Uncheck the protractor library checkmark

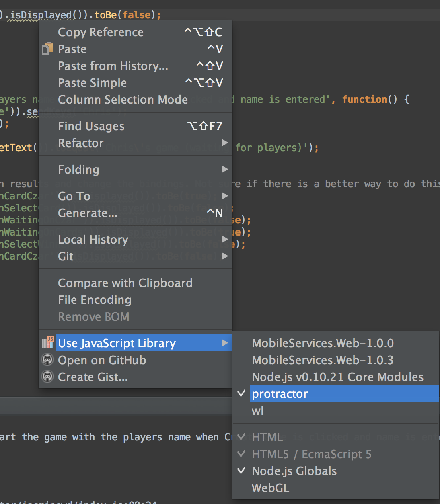pos(241,394)
